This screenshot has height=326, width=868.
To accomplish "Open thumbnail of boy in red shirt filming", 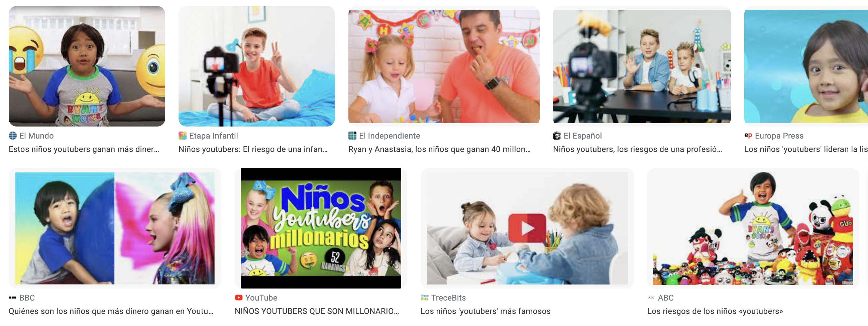I will tap(257, 66).
